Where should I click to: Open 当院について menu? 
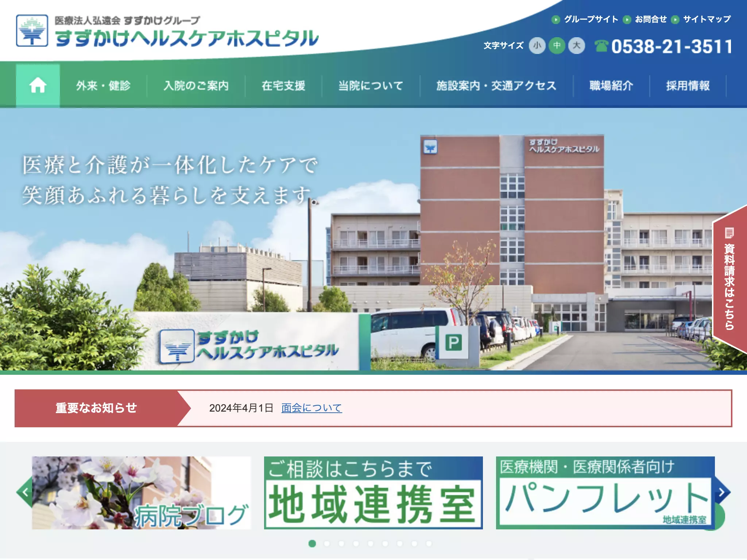click(x=371, y=86)
